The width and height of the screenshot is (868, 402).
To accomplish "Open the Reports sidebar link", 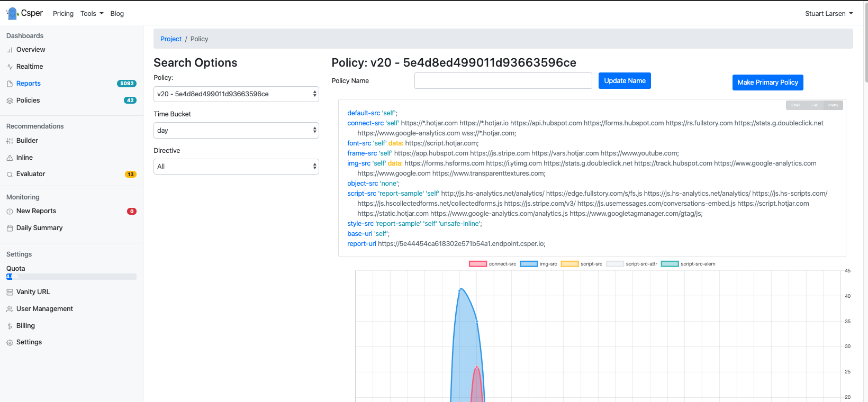I will (x=29, y=84).
